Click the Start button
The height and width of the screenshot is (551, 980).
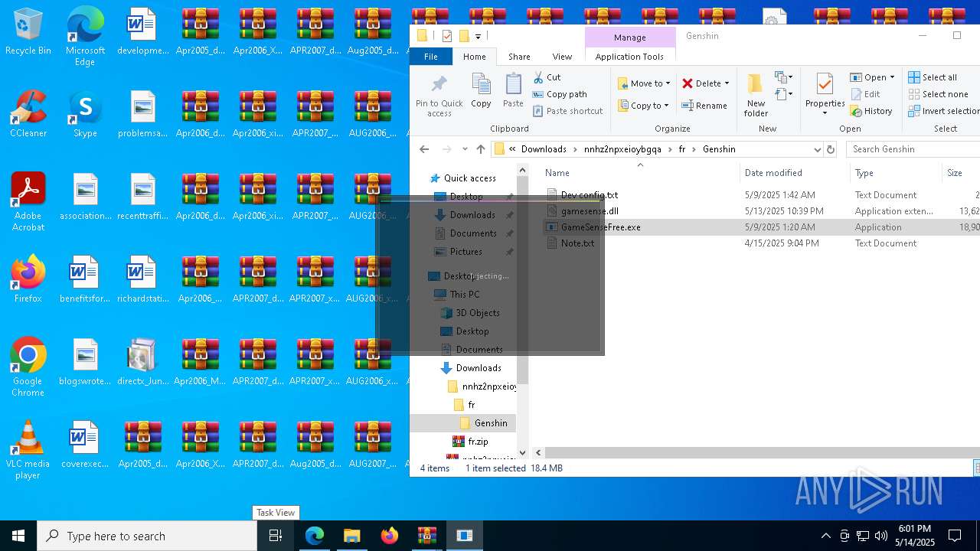point(18,536)
